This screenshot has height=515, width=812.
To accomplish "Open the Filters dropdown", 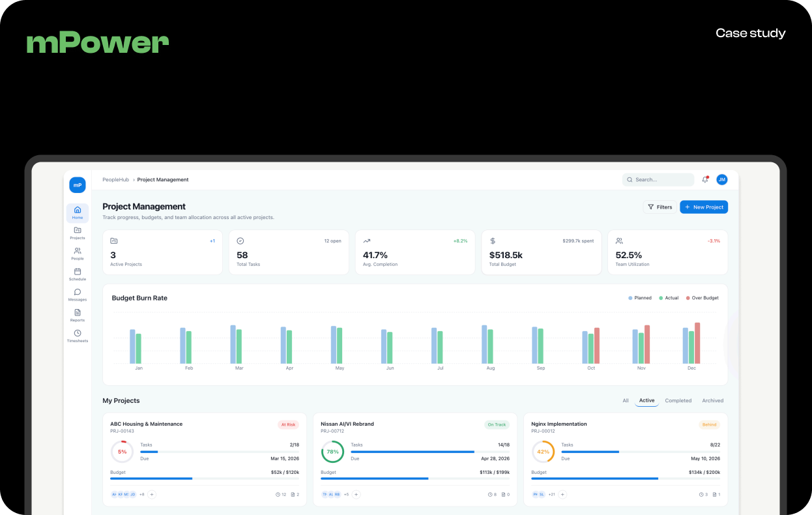I will point(660,207).
